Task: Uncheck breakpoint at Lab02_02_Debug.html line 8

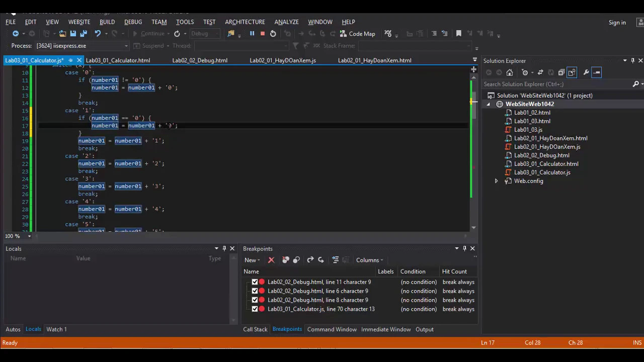Action: click(255, 300)
